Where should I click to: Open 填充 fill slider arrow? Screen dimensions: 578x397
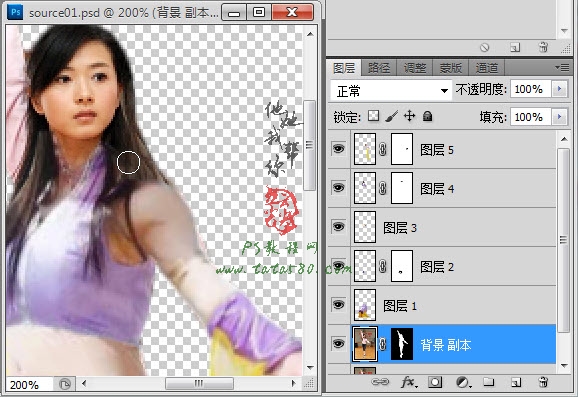(560, 117)
